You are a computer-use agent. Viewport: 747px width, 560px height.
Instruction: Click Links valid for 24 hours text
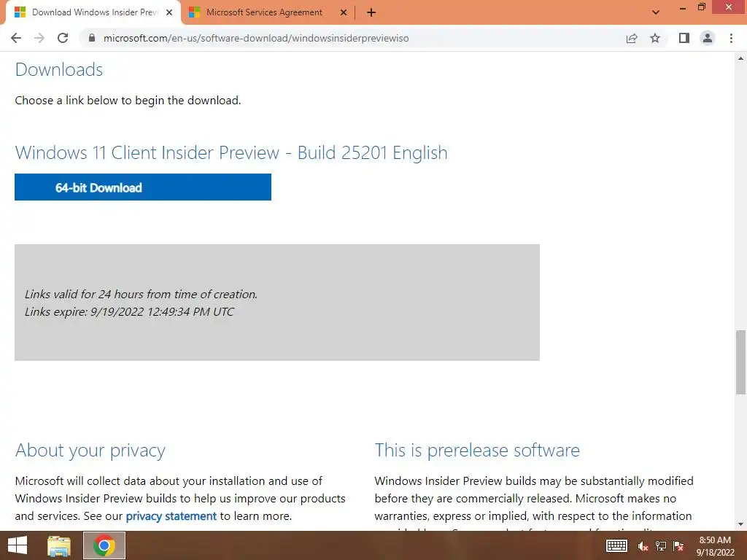coord(141,295)
